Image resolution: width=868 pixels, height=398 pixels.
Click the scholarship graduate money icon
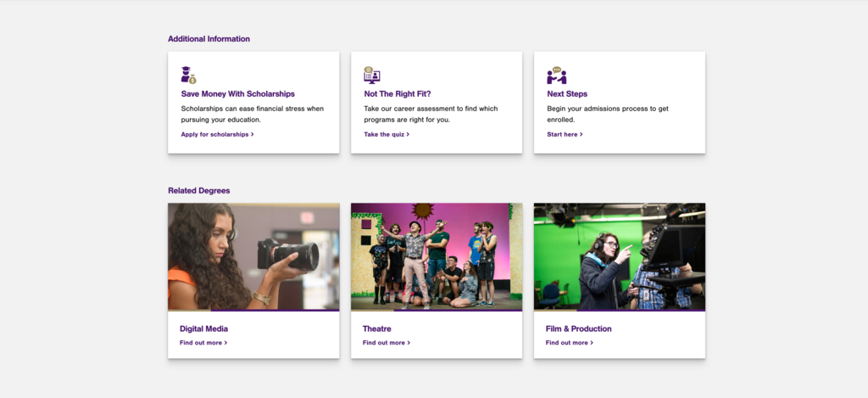pyautogui.click(x=188, y=76)
